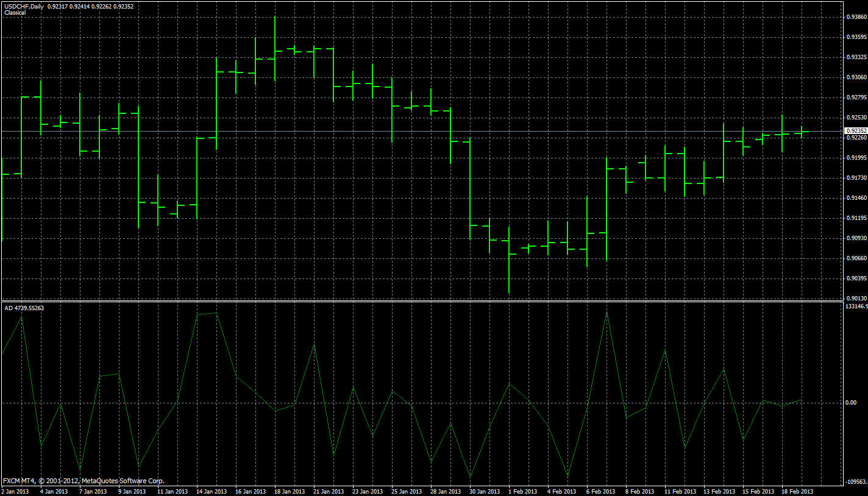Click the 0.91460 price axis label
The image size is (868, 496).
[x=856, y=198]
